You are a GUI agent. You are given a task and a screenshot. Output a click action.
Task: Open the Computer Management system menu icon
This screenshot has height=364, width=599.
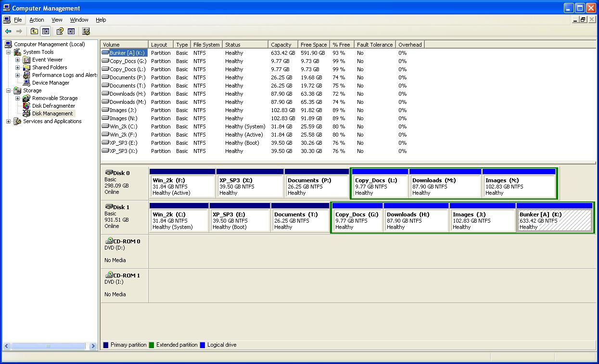6,8
